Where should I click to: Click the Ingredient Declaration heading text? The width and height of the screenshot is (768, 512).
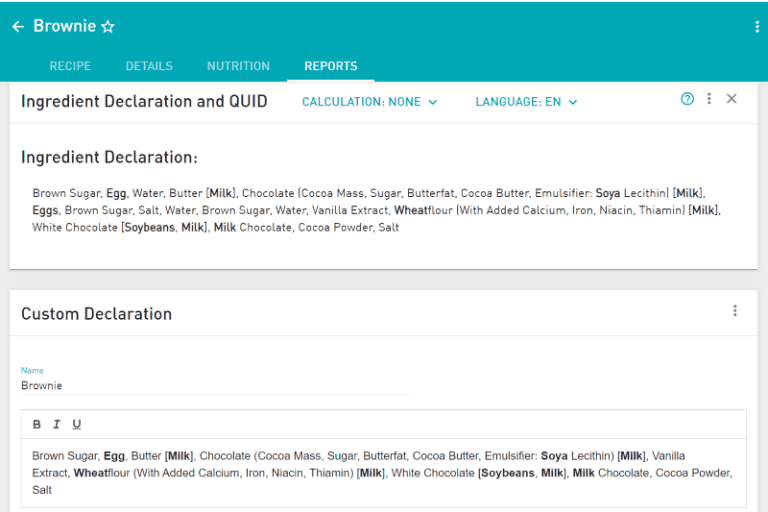[109, 157]
